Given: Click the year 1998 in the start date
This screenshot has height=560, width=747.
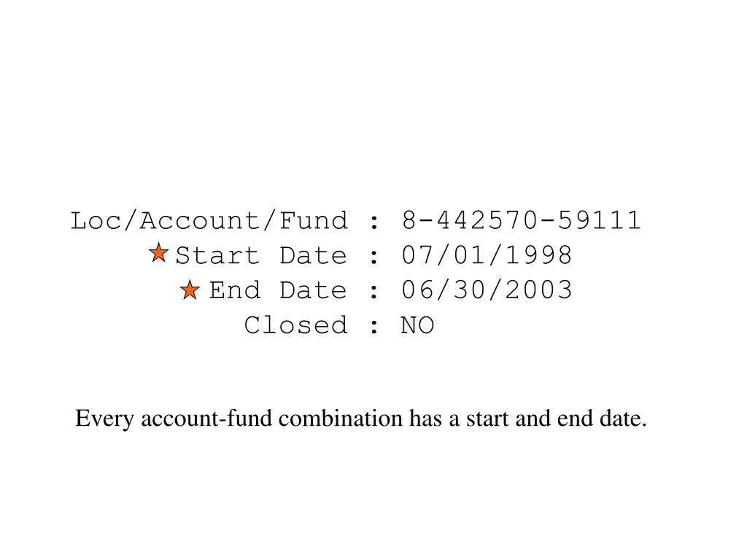Looking at the screenshot, I should [x=538, y=255].
